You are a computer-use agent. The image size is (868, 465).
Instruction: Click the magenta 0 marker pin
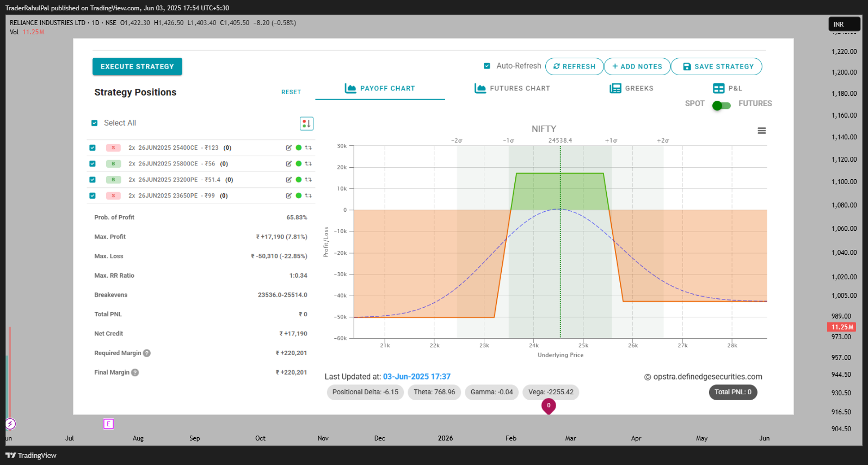coord(549,406)
